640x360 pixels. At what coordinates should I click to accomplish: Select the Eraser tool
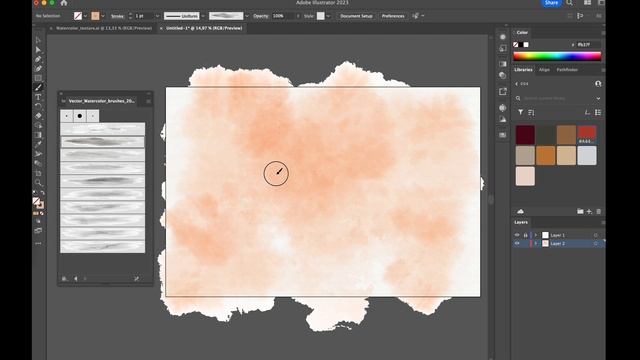pyautogui.click(x=38, y=116)
